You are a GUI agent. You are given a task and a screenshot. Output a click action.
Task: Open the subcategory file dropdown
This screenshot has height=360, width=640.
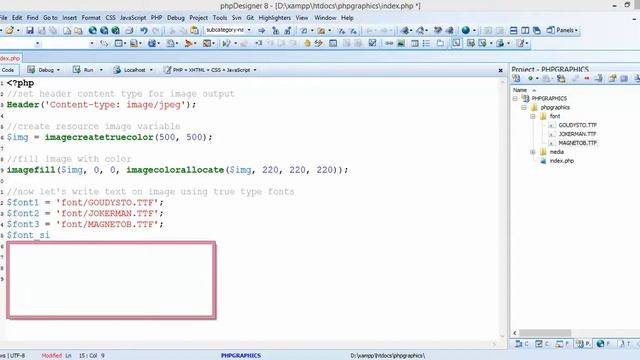pos(249,30)
